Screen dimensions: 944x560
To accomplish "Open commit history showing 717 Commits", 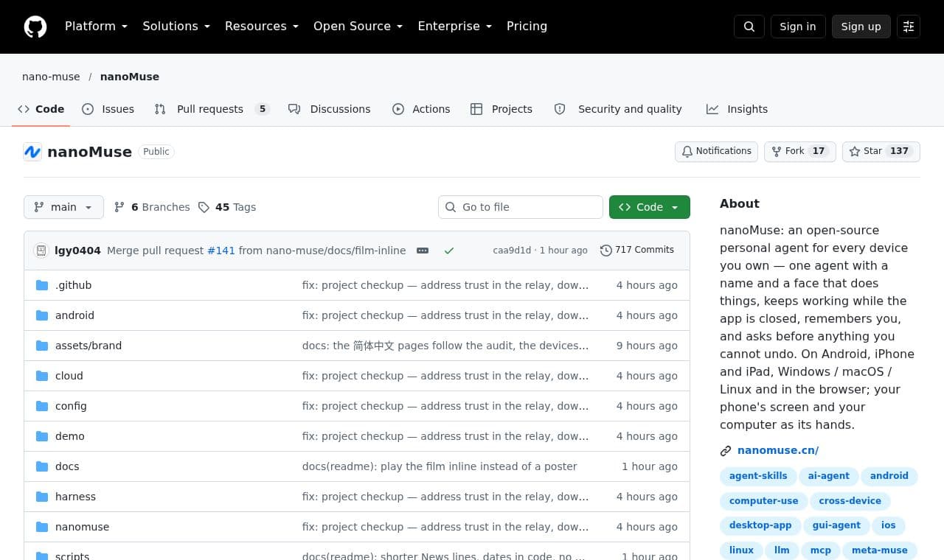I will (x=637, y=250).
